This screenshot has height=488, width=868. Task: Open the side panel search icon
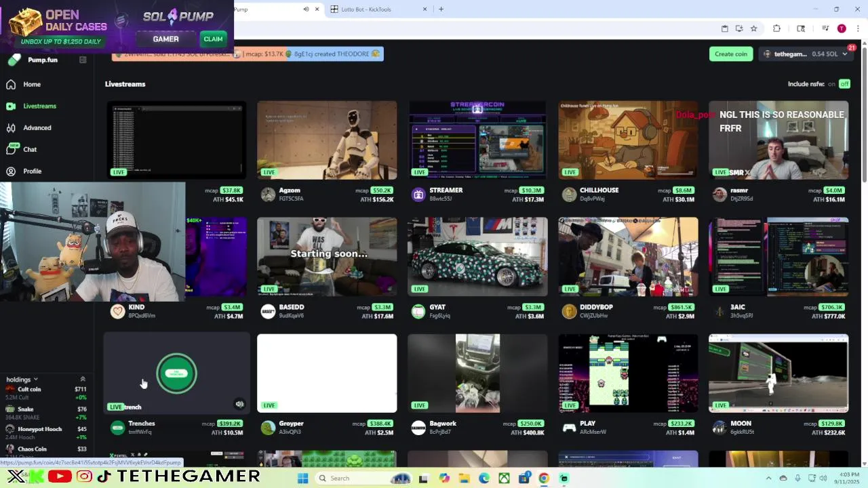tap(801, 28)
